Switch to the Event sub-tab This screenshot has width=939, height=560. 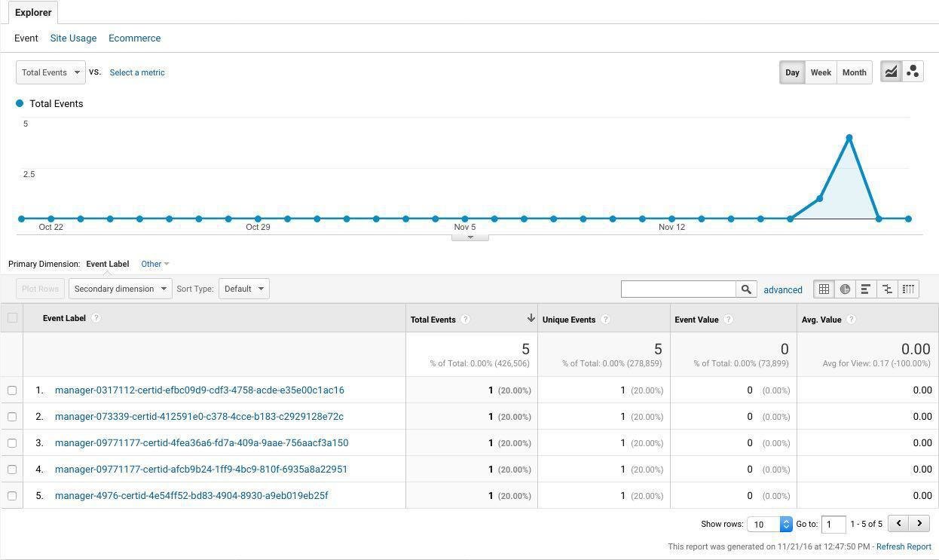[26, 38]
